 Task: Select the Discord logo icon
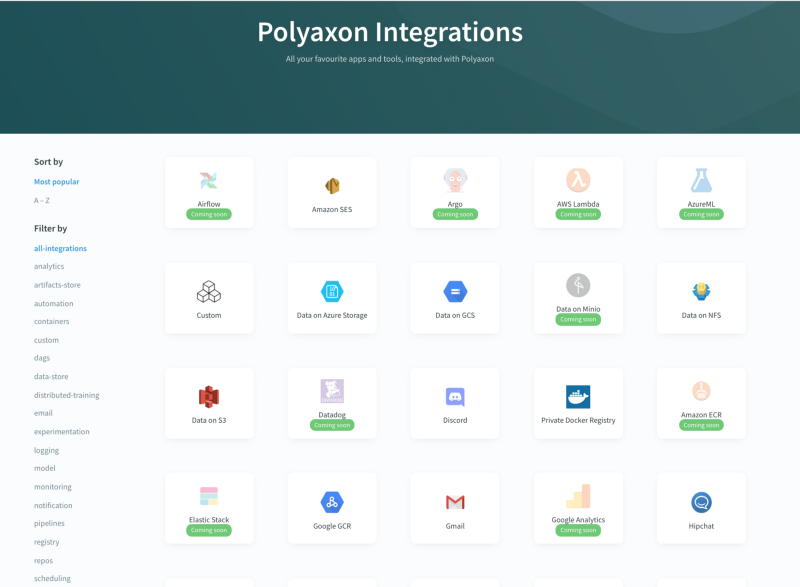point(455,397)
